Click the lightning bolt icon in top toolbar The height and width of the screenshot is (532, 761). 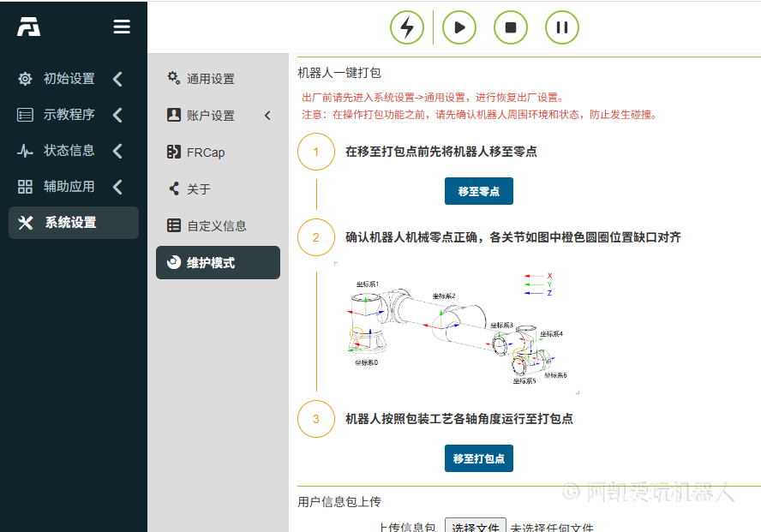click(407, 27)
